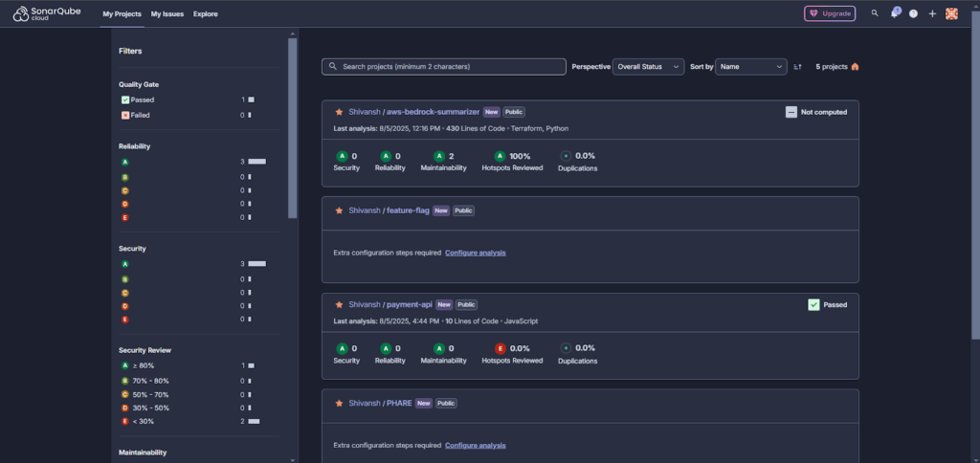The height and width of the screenshot is (463, 980).
Task: Click Reliability A rating badge on payment-api
Action: (386, 348)
